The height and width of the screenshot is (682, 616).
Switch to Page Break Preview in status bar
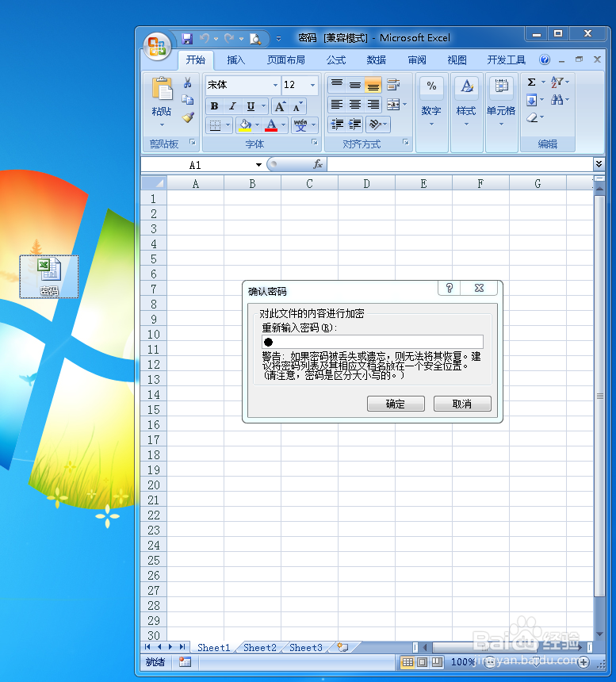437,662
